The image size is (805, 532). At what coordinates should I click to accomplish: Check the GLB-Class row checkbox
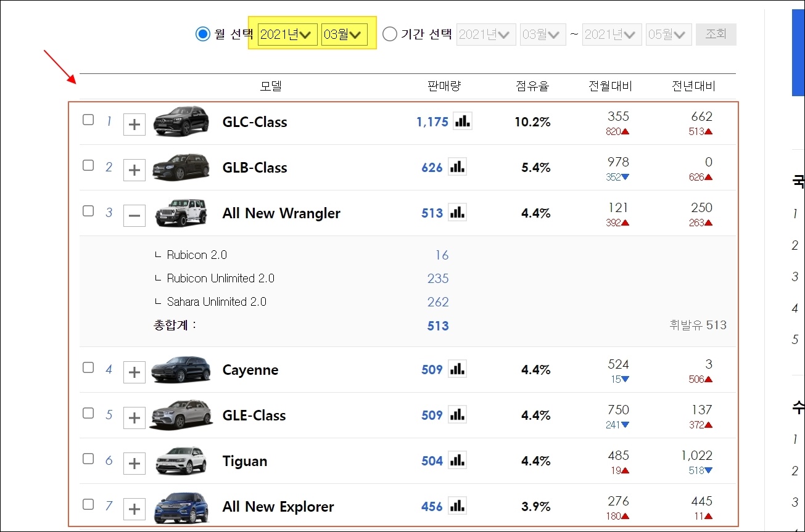coord(88,165)
